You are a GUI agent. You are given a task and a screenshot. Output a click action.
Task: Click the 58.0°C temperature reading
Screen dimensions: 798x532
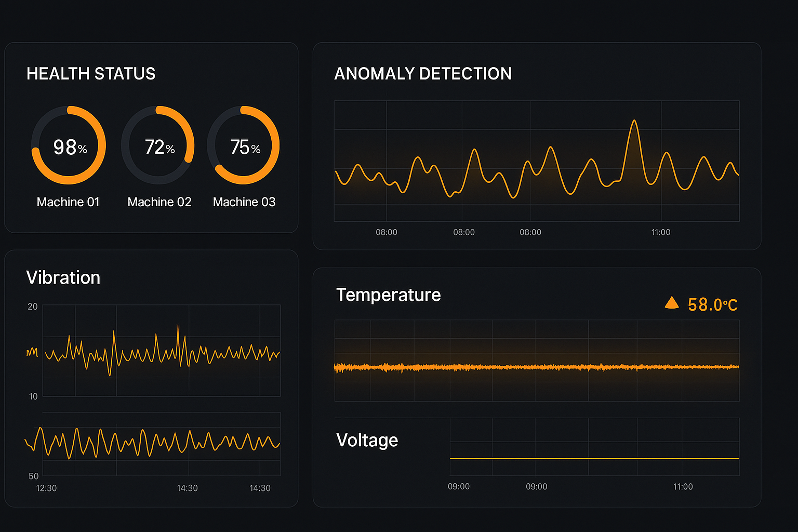tap(712, 305)
